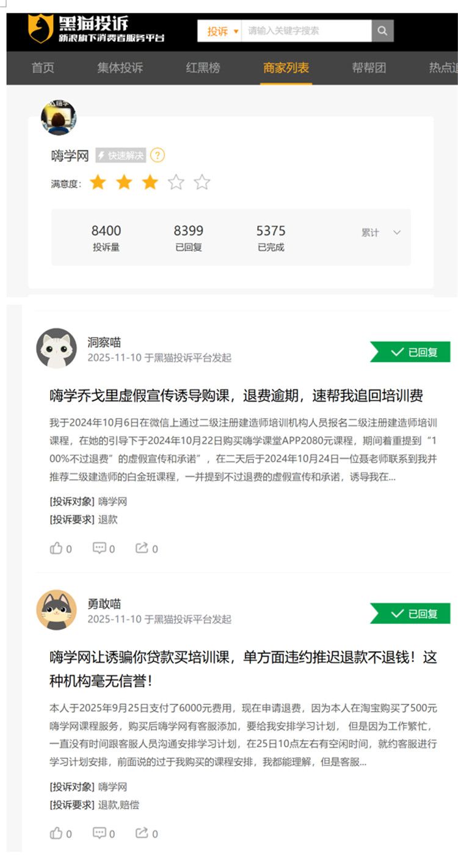
Task: Click the question mark help icon beside 快速解决
Action: coord(158,155)
